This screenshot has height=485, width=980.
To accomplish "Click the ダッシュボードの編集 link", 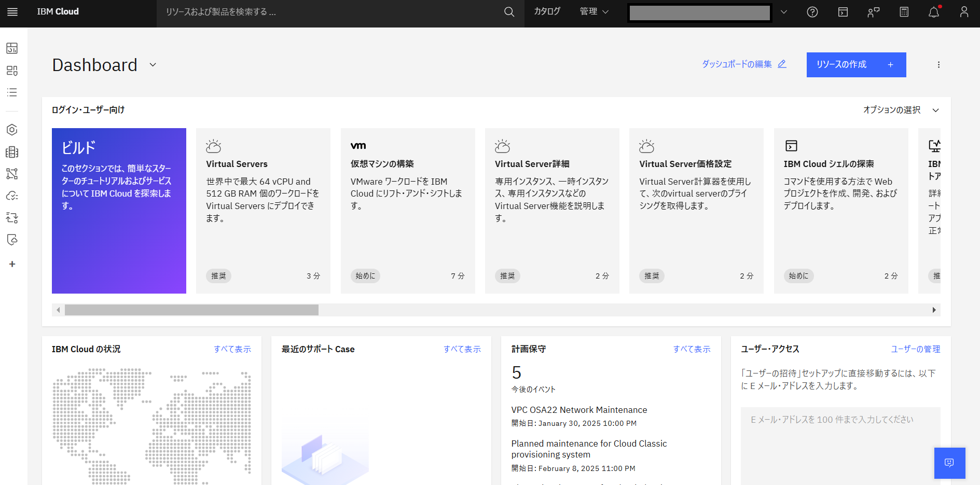I will (743, 64).
